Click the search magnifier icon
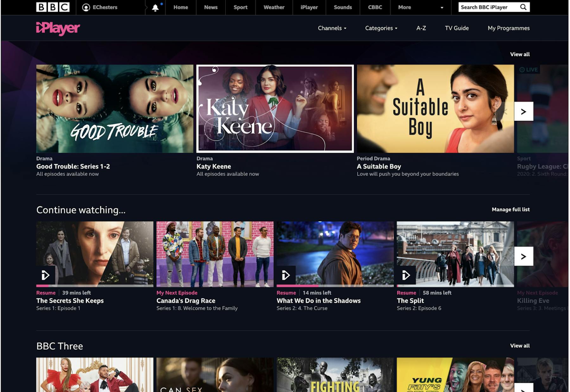This screenshot has width=570, height=392. click(x=523, y=7)
